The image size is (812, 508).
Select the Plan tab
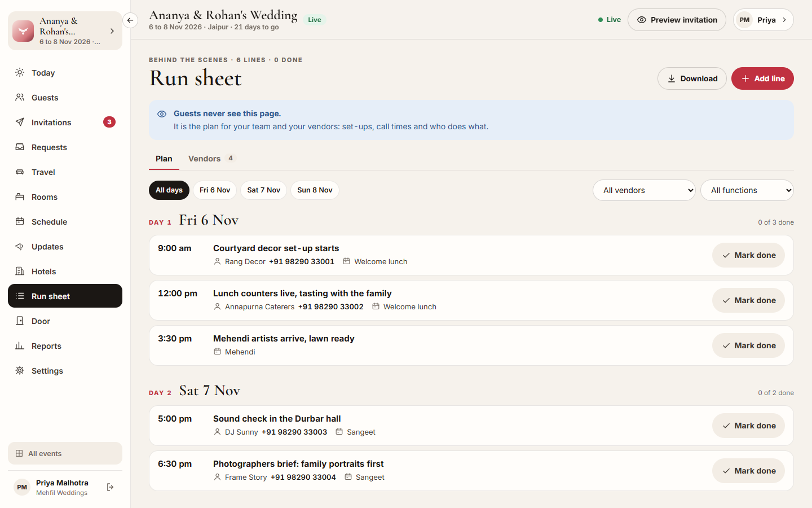164,159
